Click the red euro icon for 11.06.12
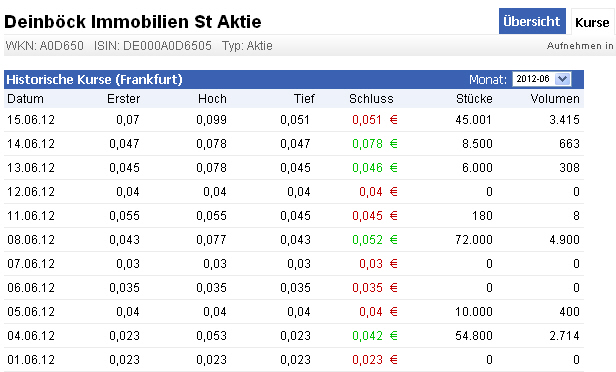The image size is (616, 372). click(x=394, y=216)
